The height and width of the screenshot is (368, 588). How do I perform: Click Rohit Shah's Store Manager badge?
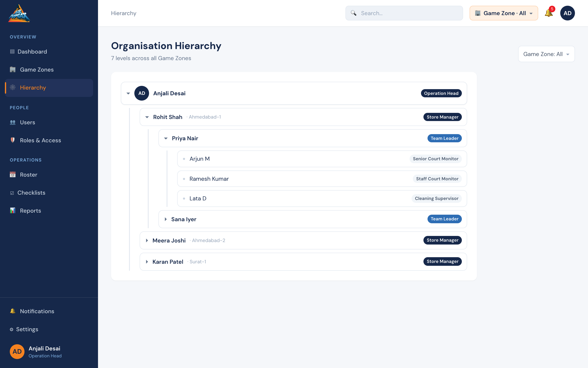coord(442,117)
